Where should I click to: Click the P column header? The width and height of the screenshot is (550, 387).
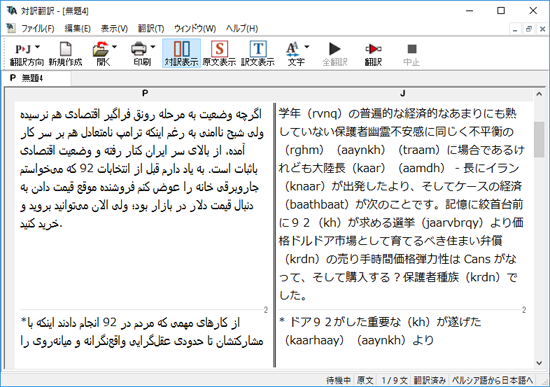[145, 93]
